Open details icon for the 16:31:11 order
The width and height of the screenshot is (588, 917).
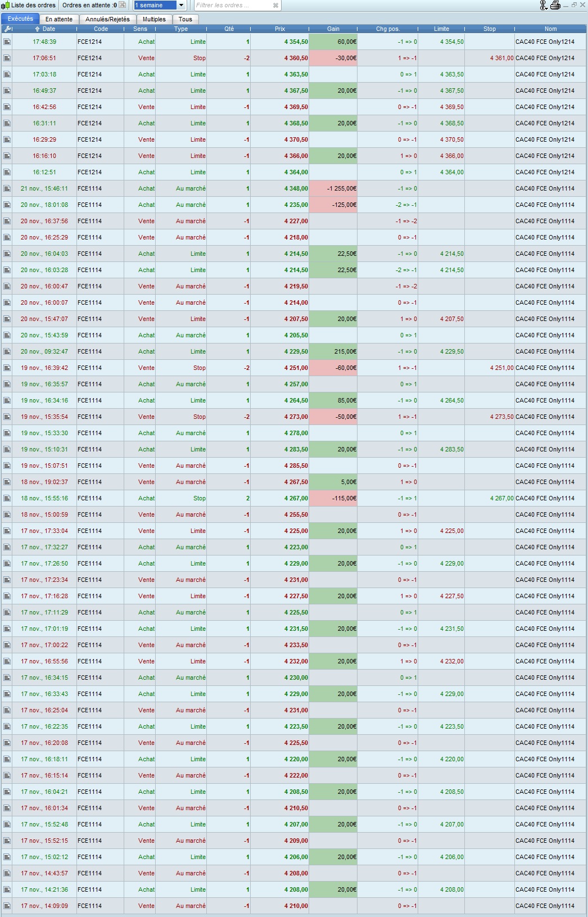point(7,123)
